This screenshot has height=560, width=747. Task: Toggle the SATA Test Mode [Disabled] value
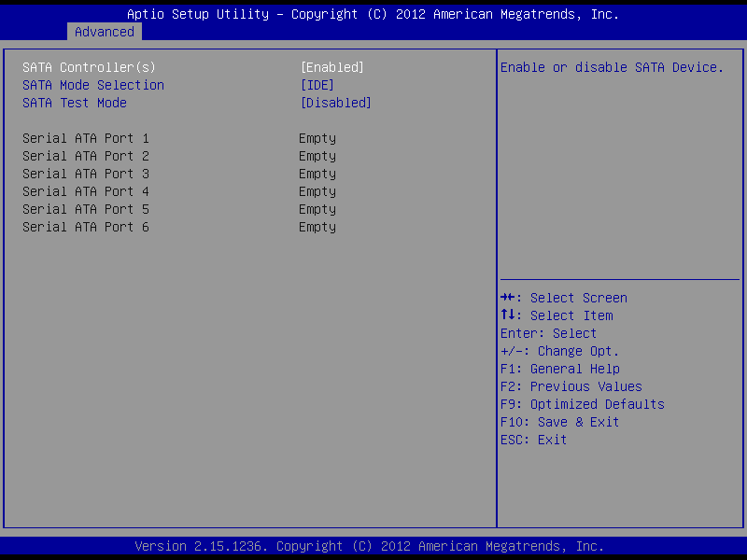pyautogui.click(x=335, y=103)
